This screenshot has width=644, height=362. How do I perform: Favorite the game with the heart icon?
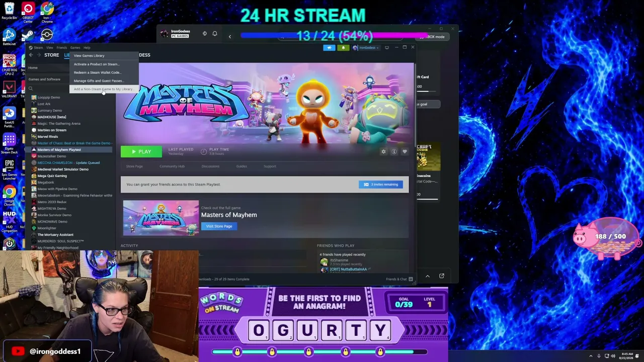(405, 151)
